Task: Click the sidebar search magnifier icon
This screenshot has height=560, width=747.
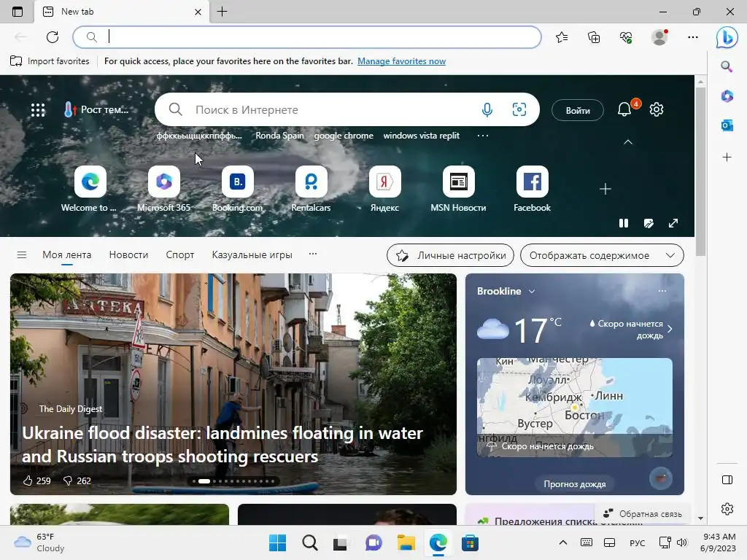Action: coord(727,66)
